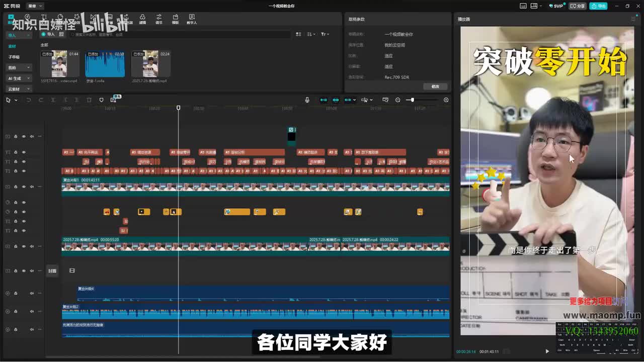
Task: Click the split clip icon
Action: point(53,100)
